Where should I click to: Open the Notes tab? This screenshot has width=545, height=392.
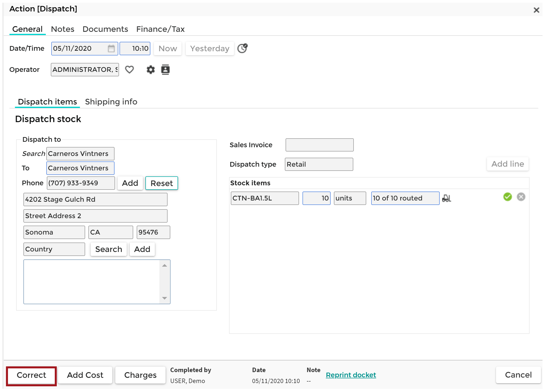point(62,29)
